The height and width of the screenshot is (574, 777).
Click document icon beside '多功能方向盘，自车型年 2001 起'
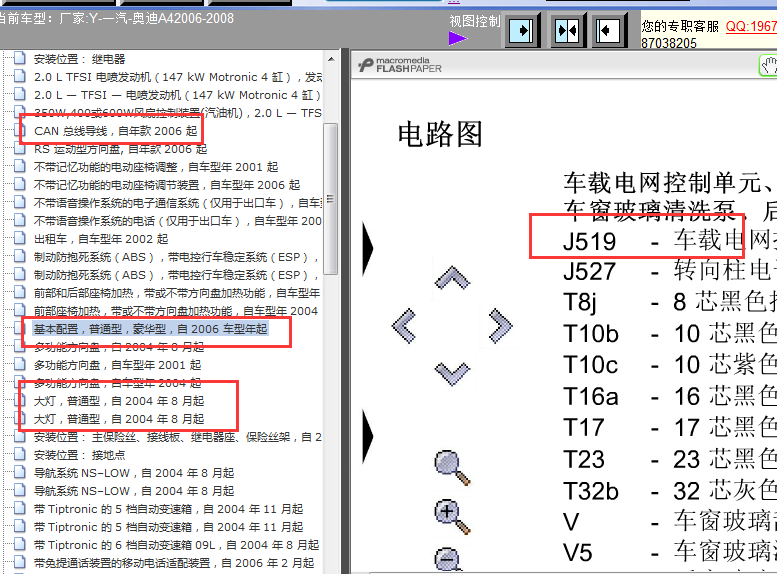coord(19,364)
